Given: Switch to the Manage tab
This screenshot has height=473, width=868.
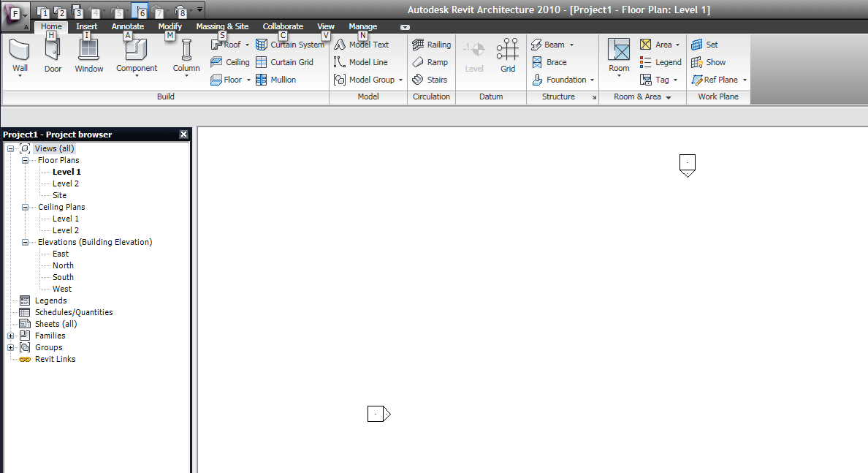Looking at the screenshot, I should [x=362, y=26].
